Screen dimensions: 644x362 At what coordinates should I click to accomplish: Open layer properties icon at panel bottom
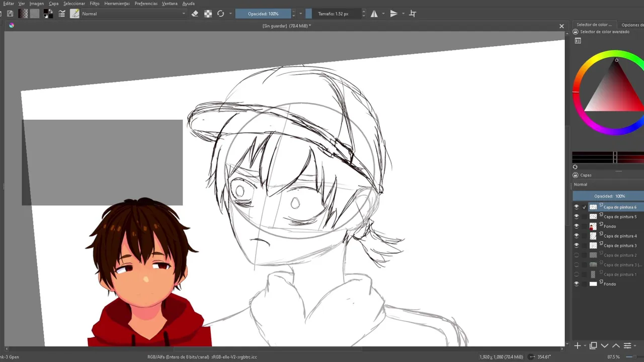tap(627, 346)
